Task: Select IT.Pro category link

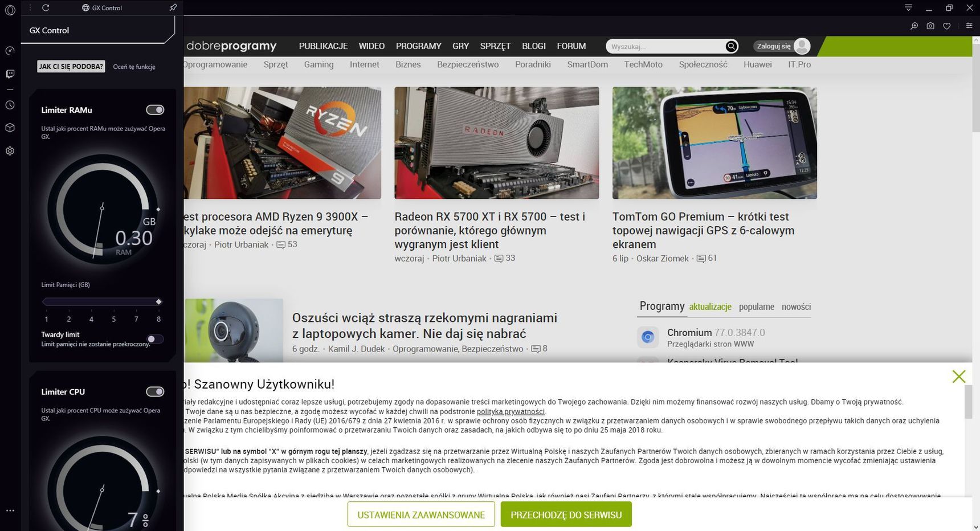Action: (x=799, y=64)
